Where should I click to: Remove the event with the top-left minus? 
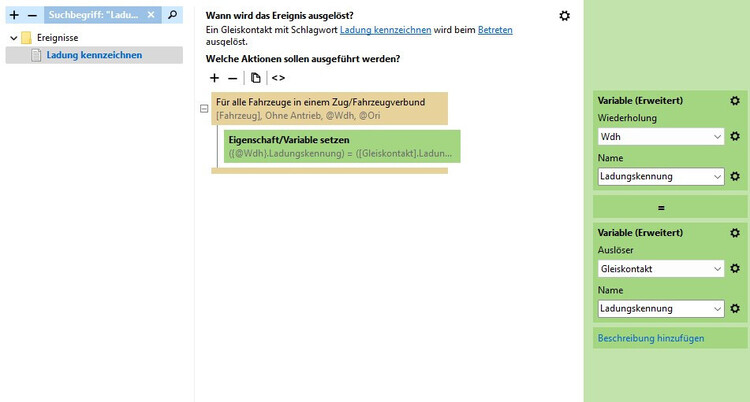[x=32, y=16]
